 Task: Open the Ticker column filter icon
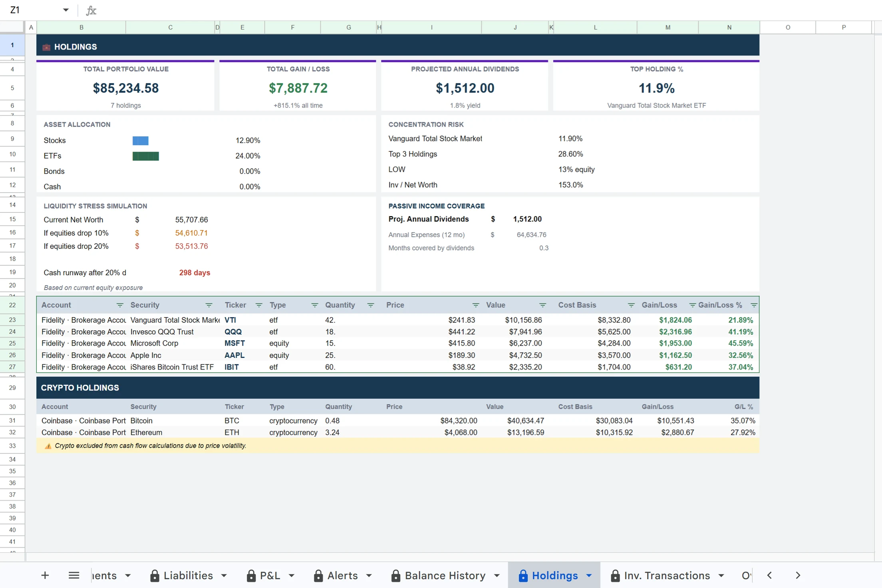click(x=259, y=305)
